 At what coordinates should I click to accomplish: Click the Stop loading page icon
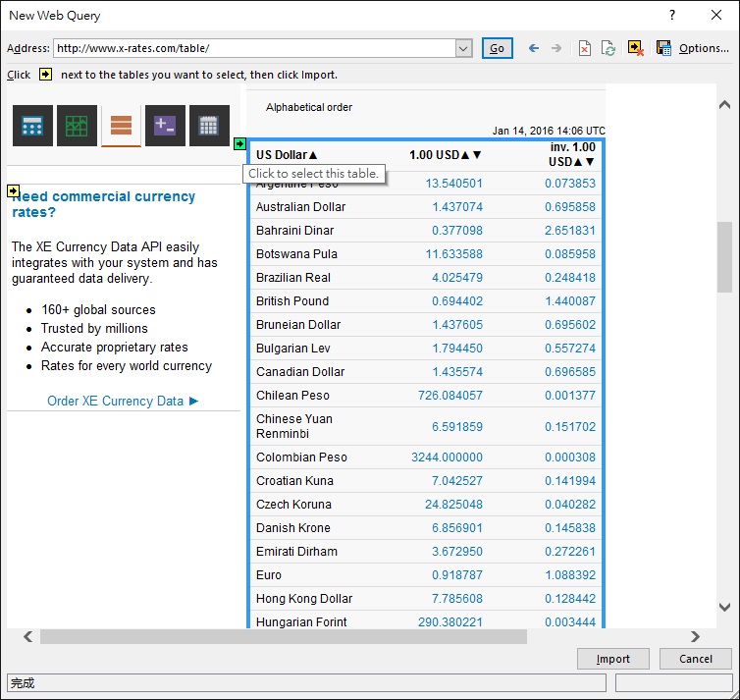584,48
